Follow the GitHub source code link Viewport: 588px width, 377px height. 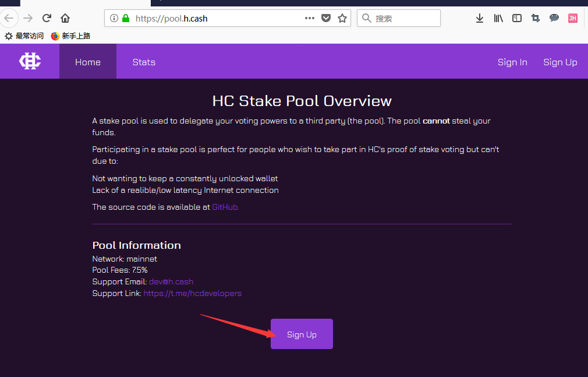tap(225, 207)
